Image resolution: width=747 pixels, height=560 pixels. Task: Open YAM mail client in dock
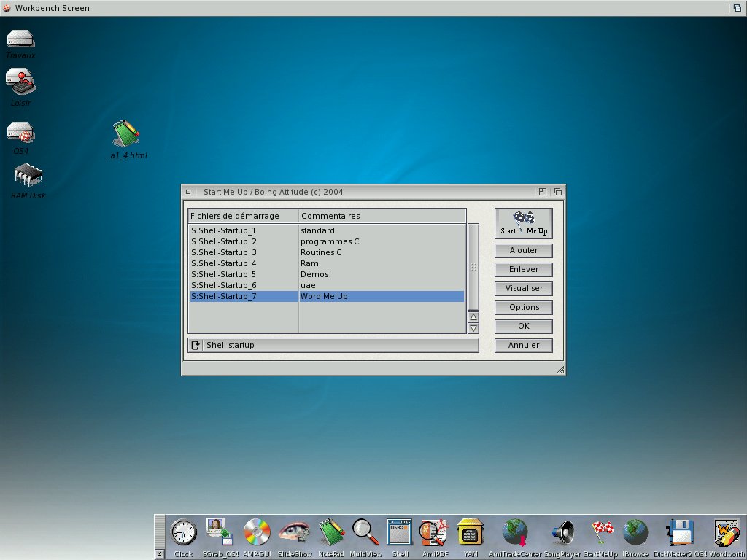471,532
